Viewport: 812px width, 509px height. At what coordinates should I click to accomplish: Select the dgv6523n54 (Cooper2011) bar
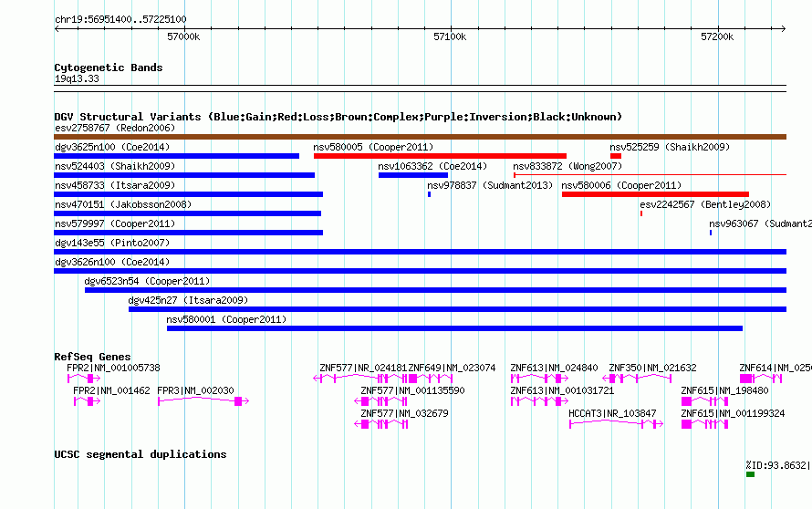(x=435, y=290)
